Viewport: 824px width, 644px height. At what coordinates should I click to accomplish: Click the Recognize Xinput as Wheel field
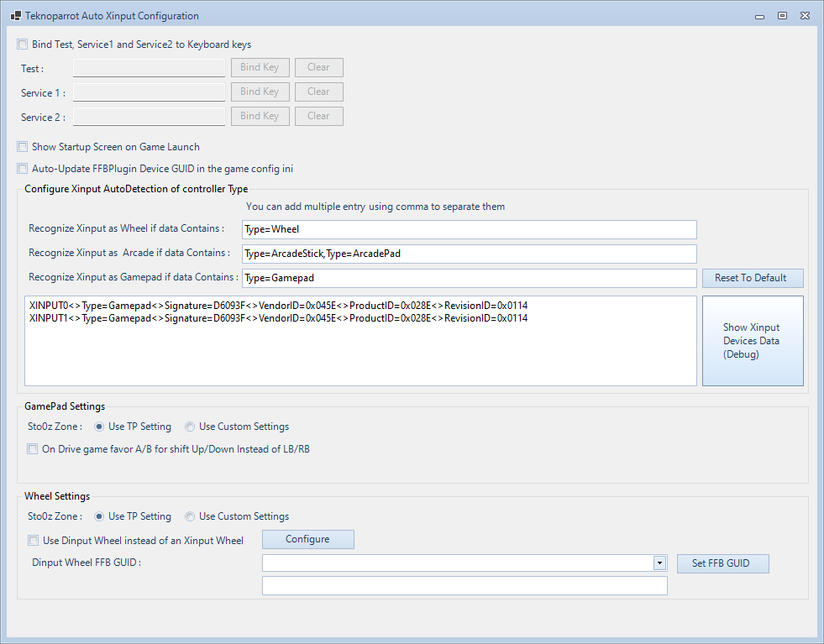470,229
